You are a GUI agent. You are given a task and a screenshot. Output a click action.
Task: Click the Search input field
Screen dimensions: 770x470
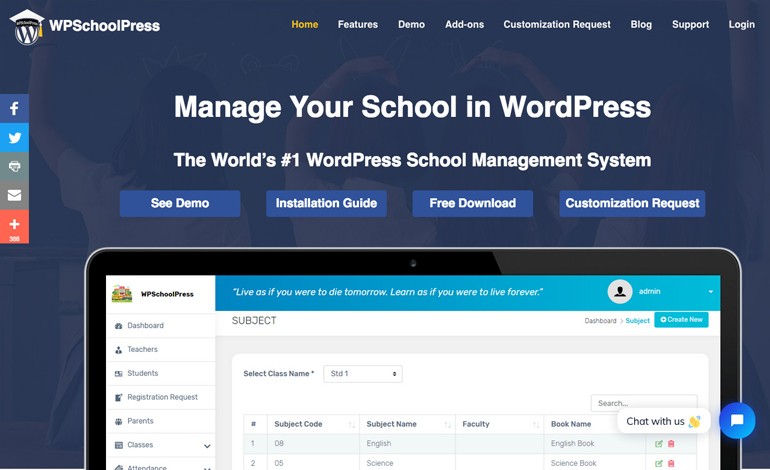click(644, 403)
